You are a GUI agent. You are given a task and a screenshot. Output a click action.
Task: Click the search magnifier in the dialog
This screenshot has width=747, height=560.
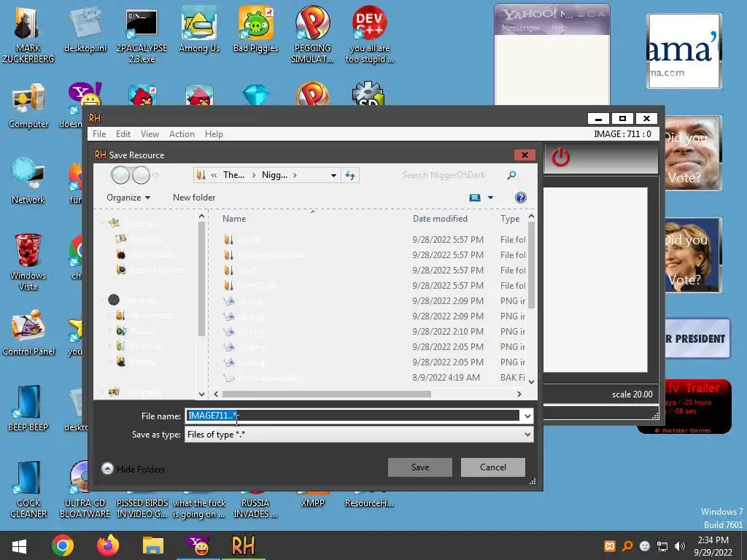[x=511, y=175]
